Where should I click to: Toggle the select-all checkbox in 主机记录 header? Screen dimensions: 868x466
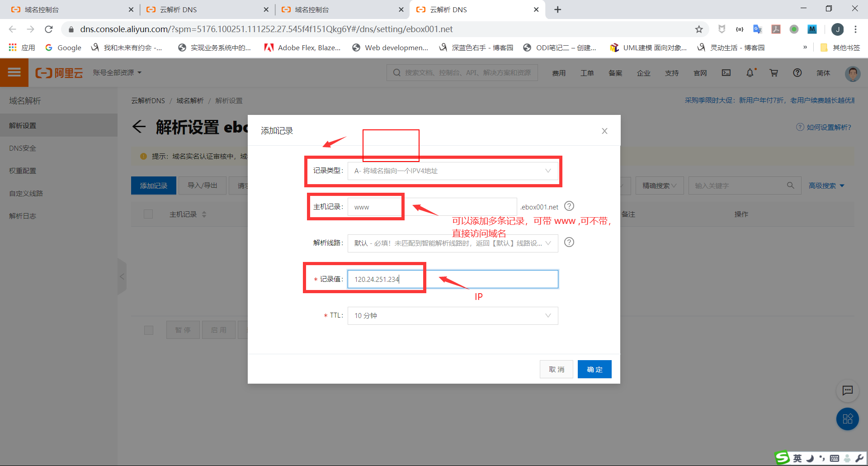[x=148, y=214]
